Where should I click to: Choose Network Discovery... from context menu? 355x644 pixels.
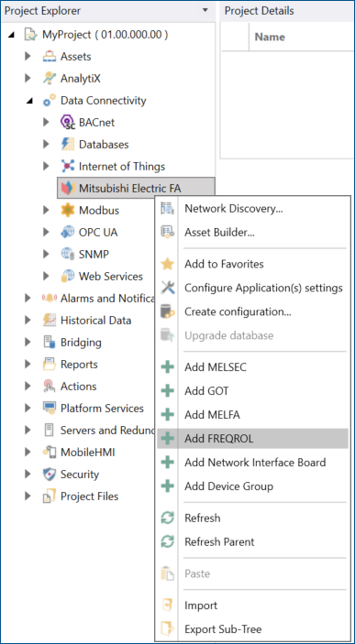point(252,209)
